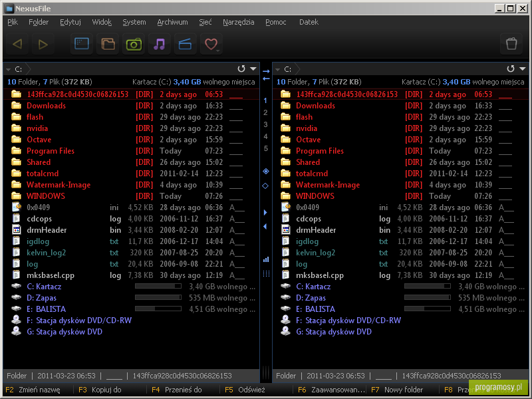The height and width of the screenshot is (399, 532).
Task: Open the video clapperboard toolbar shortcut
Action: coord(185,44)
